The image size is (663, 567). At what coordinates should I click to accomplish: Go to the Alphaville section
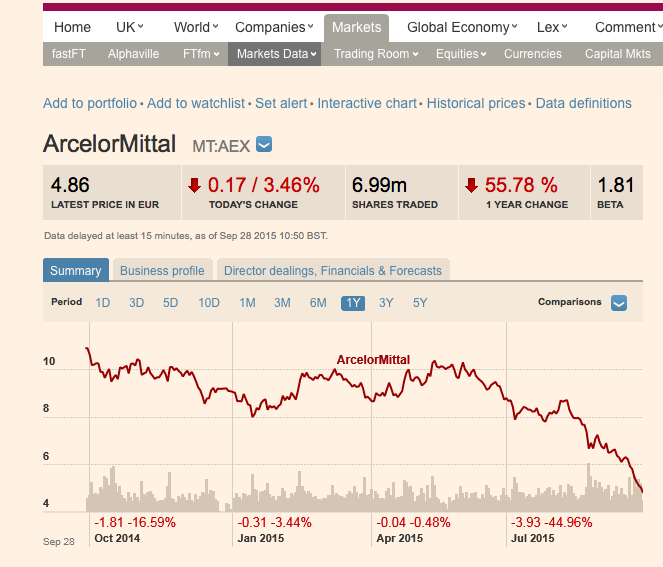point(133,54)
